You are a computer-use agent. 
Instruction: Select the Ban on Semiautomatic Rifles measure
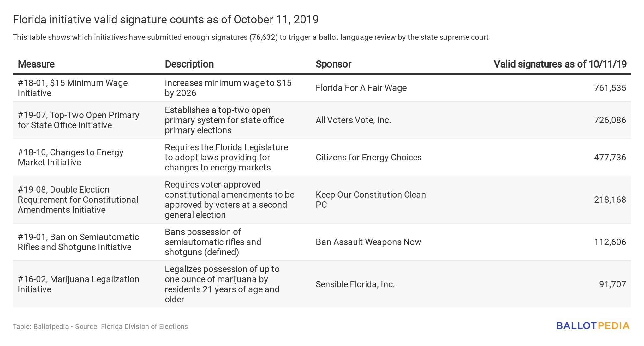(x=78, y=242)
